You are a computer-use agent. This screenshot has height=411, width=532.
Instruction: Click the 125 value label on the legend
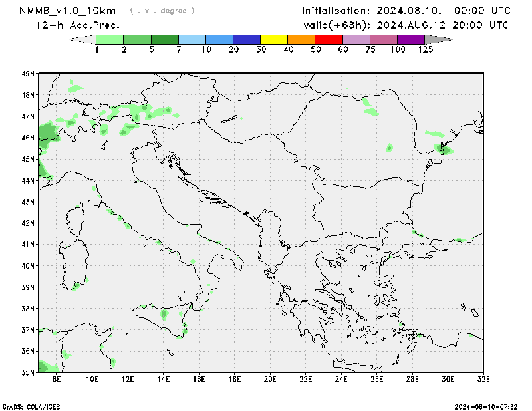click(426, 50)
